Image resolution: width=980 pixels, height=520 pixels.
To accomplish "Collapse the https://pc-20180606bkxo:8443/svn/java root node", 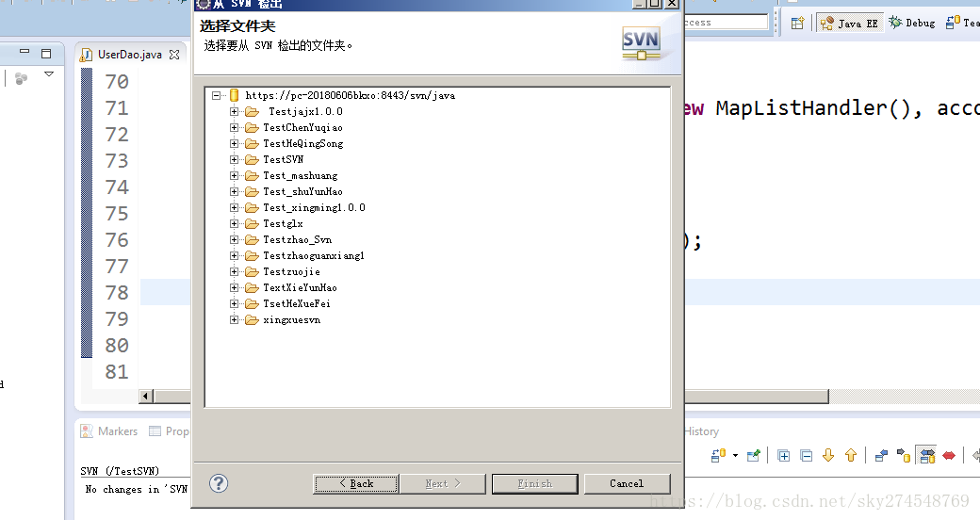I will [x=216, y=96].
